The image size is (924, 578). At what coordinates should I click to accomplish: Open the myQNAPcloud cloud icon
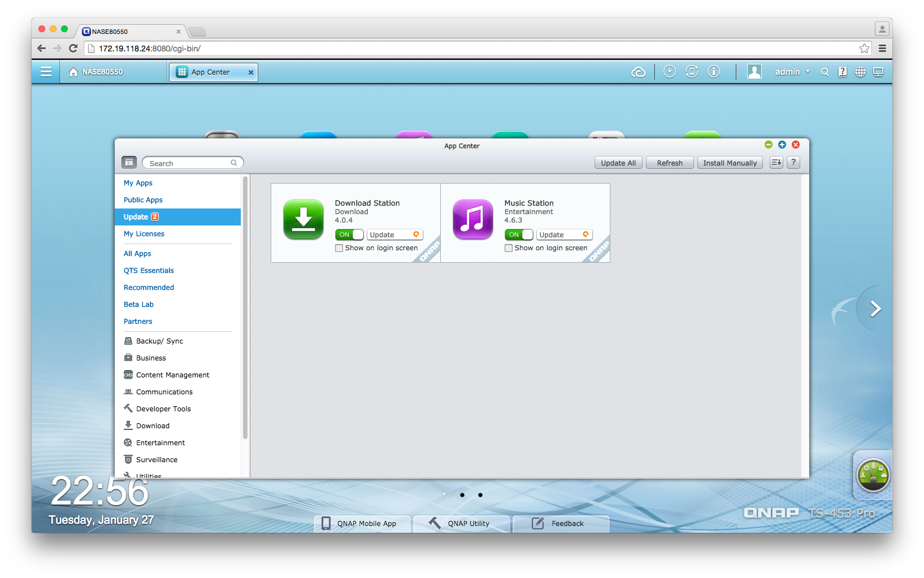638,72
